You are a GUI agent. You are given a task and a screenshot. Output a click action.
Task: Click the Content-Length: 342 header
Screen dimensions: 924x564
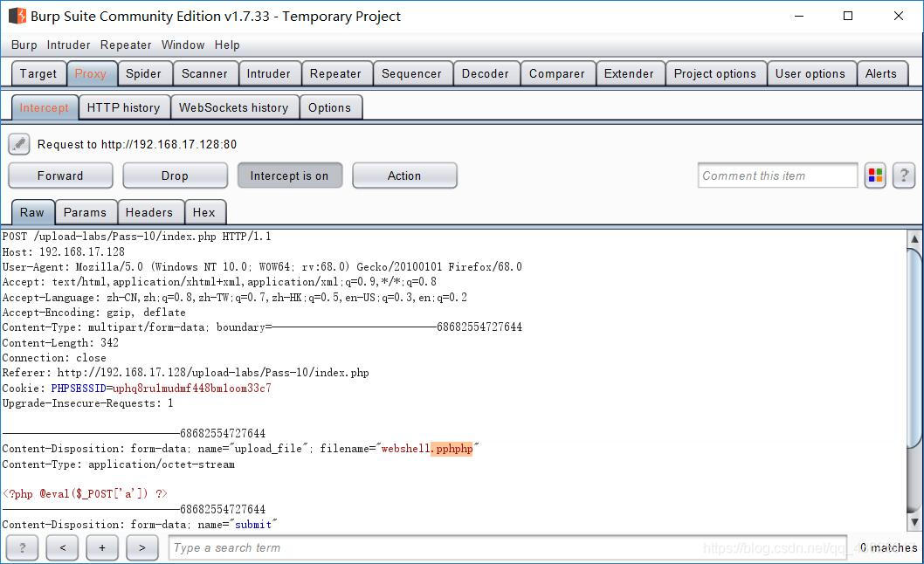(x=60, y=342)
